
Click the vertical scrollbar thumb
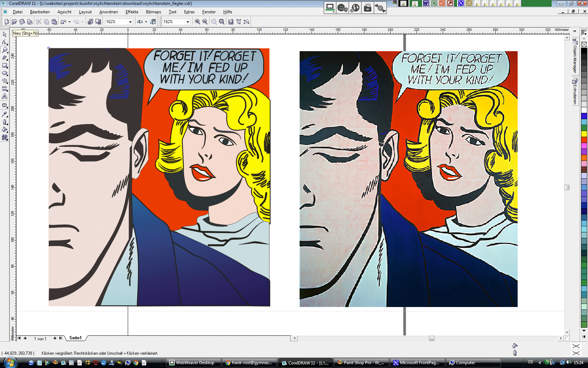(x=567, y=188)
